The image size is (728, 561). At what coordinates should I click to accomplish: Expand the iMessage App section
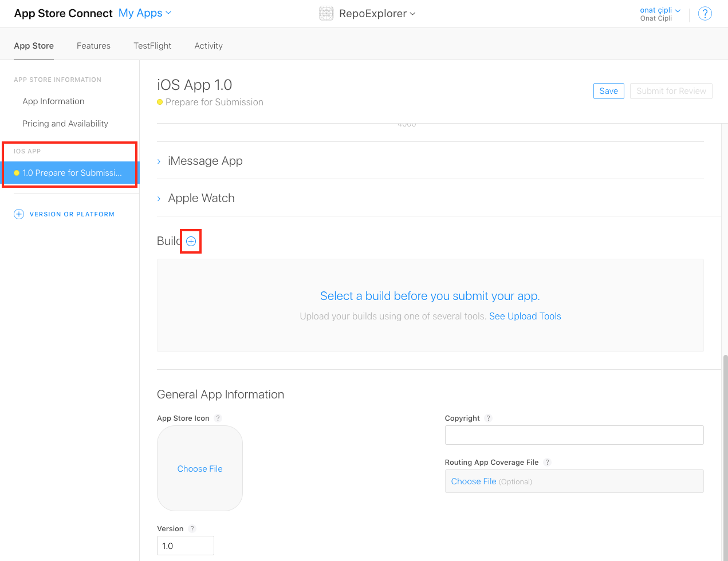click(x=200, y=161)
